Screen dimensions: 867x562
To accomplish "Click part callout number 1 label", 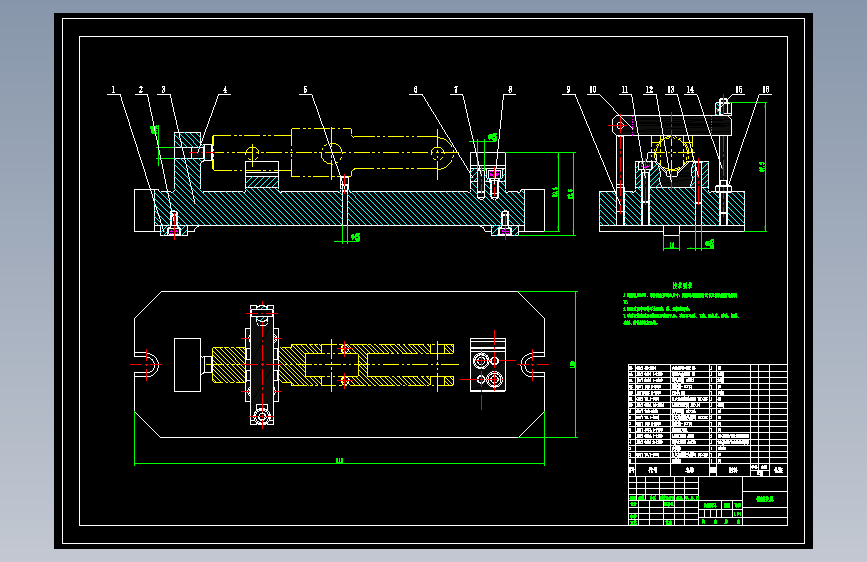I will pos(113,90).
